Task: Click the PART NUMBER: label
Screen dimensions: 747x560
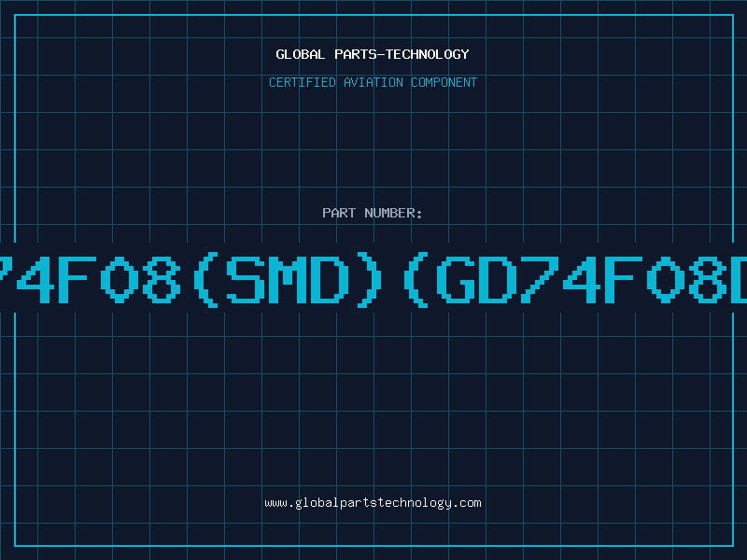Action: (373, 213)
